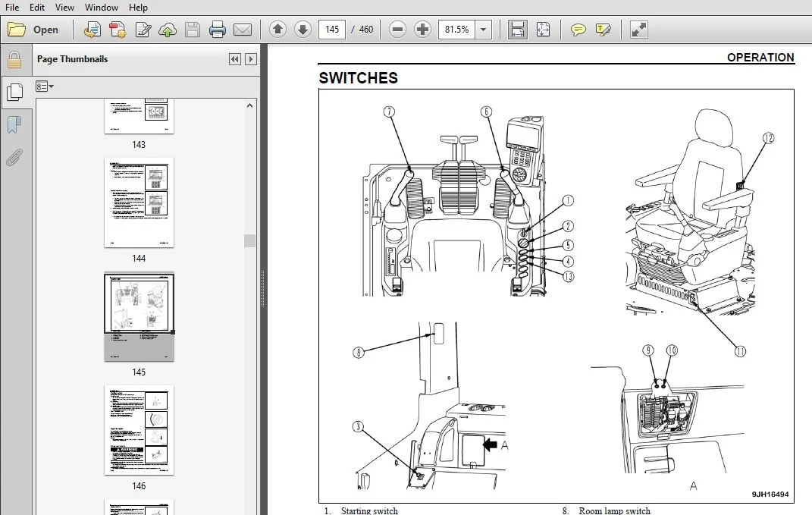Open the File menu
Image resolution: width=812 pixels, height=515 pixels.
[12, 8]
